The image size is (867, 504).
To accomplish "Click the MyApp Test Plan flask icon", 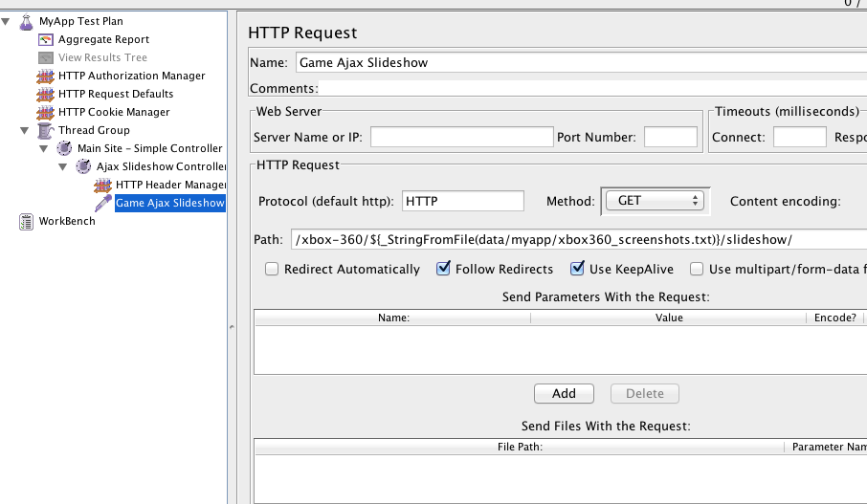I will 27,21.
